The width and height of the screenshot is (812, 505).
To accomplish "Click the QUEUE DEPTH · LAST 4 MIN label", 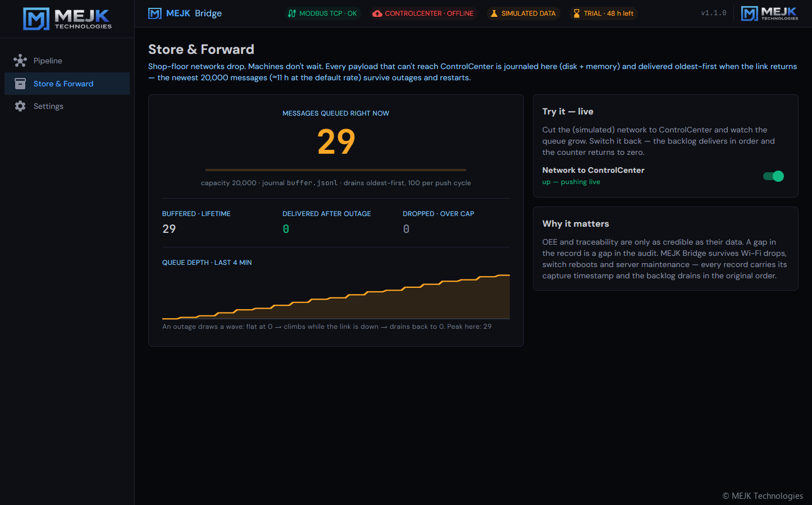I will click(x=207, y=263).
